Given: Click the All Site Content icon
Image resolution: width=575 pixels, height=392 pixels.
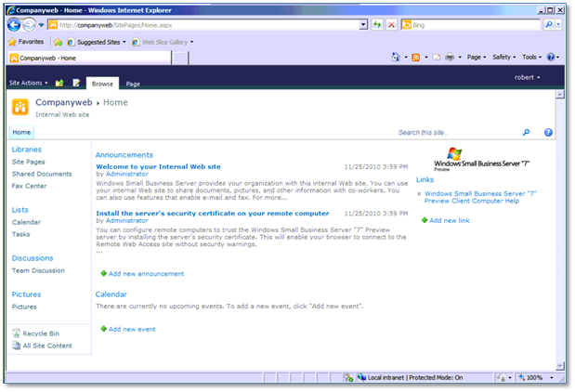Looking at the screenshot, I should (x=17, y=346).
